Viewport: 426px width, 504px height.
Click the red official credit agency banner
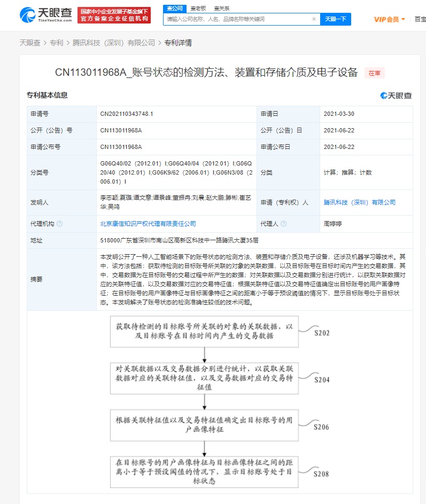114,15
